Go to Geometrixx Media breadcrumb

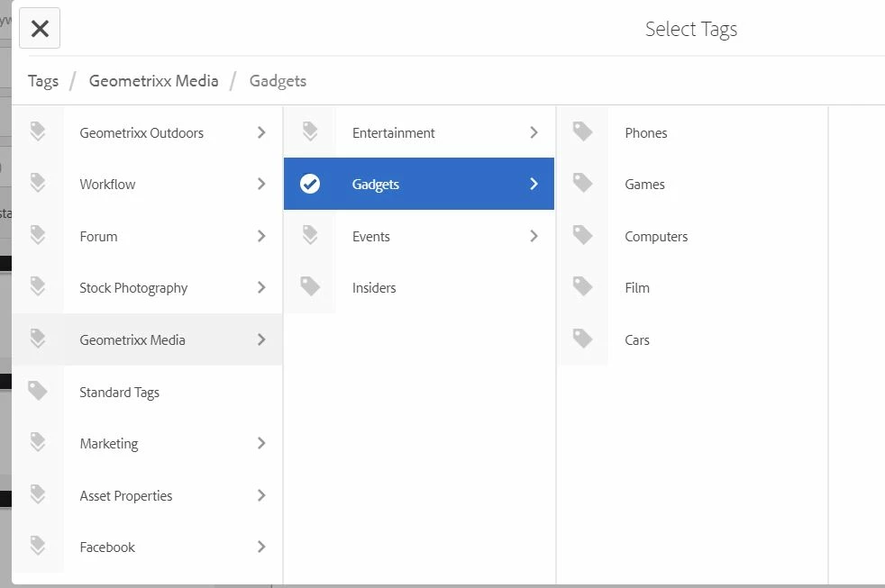(153, 81)
